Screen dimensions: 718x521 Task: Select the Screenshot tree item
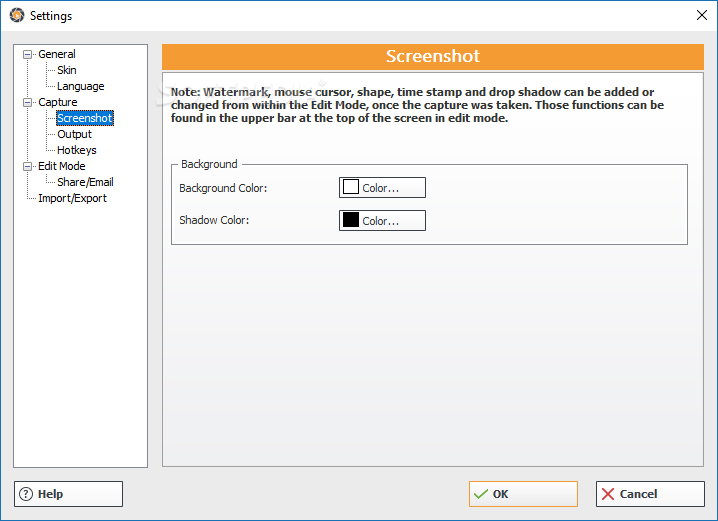click(85, 118)
